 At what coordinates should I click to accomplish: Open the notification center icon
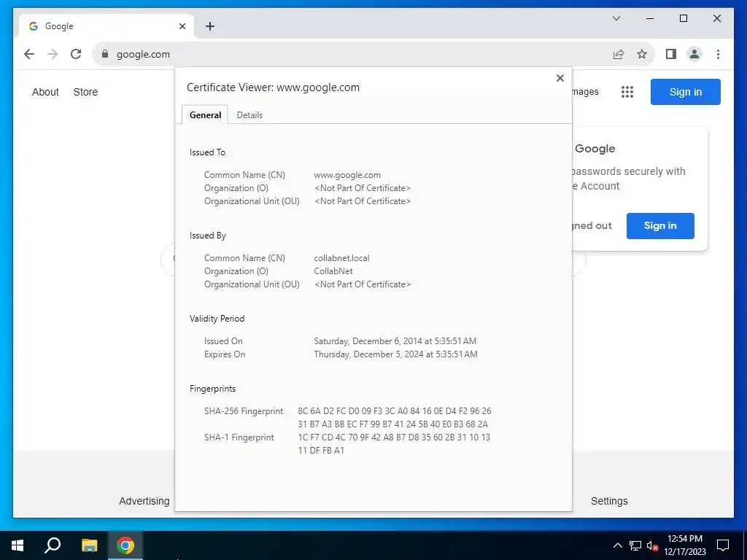723,545
